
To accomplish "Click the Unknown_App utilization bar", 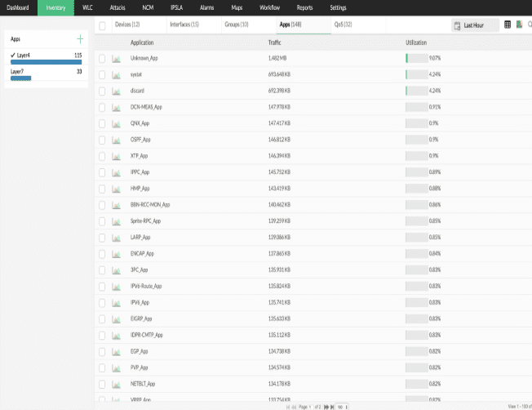I will click(416, 59).
